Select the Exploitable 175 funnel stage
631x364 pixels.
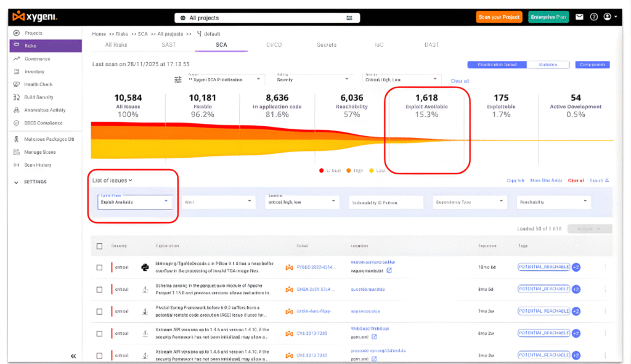(501, 106)
